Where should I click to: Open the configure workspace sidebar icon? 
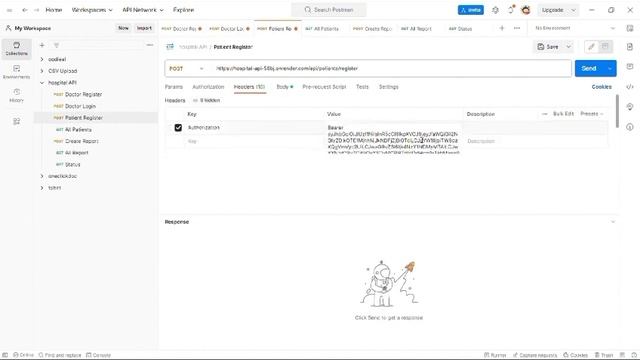(x=16, y=122)
